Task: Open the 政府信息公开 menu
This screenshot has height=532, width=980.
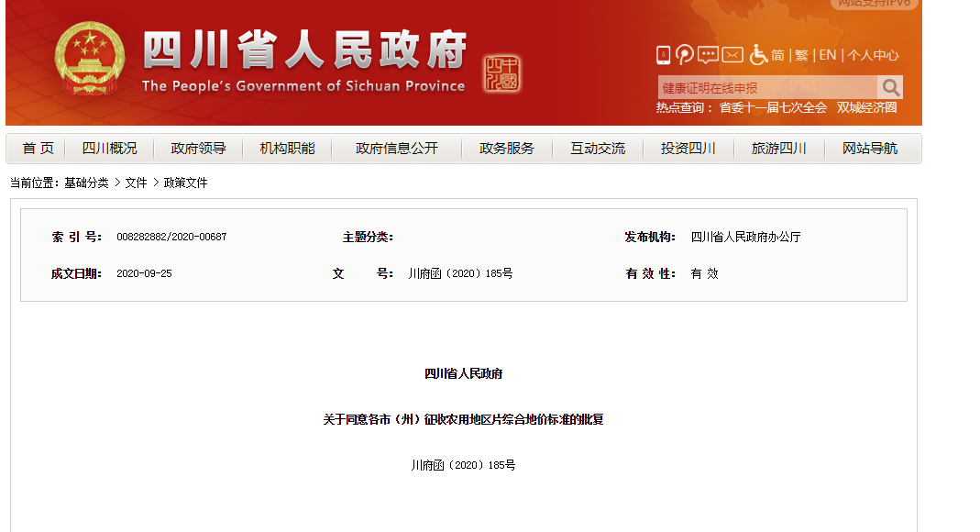Action: point(397,149)
